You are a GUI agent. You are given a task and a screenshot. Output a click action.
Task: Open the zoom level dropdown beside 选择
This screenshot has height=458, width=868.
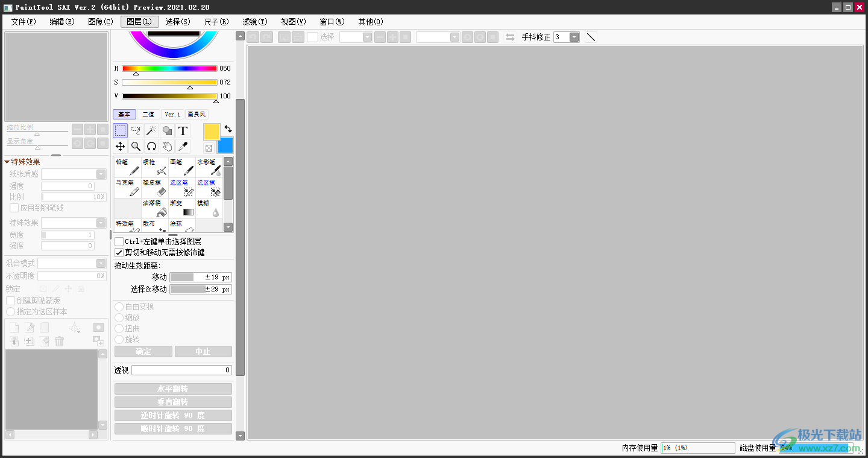tap(368, 37)
